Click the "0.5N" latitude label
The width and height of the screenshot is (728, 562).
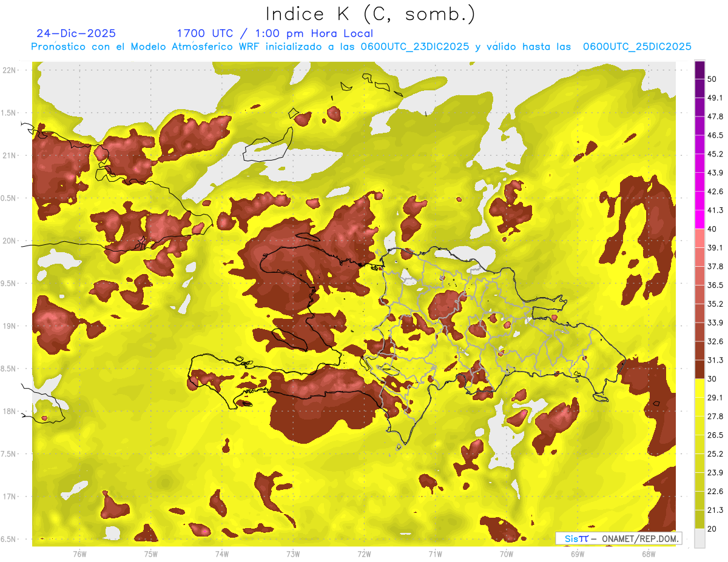[8, 198]
